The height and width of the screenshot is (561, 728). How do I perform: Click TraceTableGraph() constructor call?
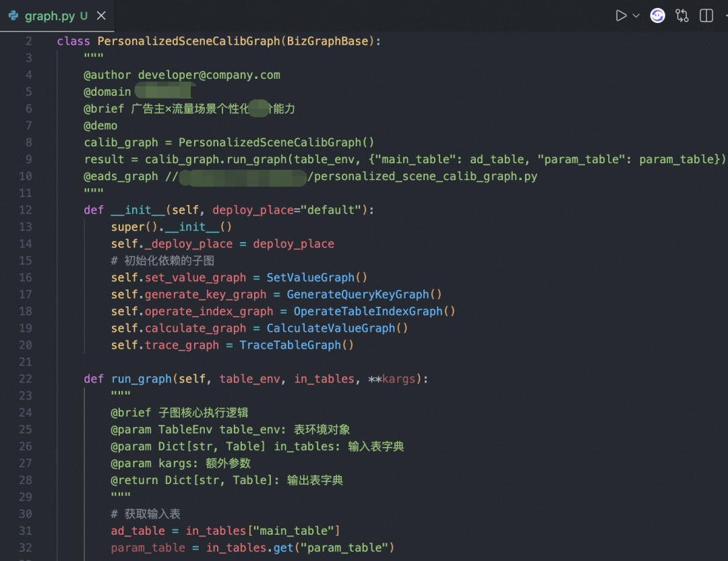pos(297,345)
